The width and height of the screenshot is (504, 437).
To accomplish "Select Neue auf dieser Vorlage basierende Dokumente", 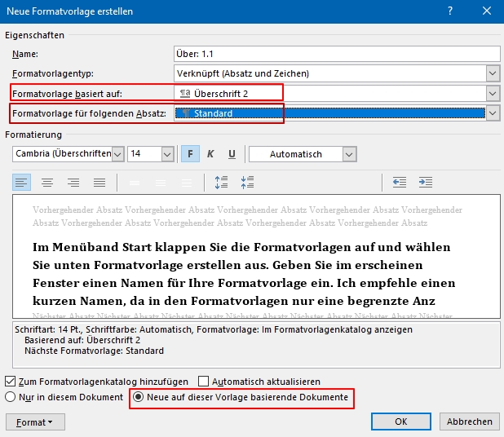I will click(x=138, y=397).
